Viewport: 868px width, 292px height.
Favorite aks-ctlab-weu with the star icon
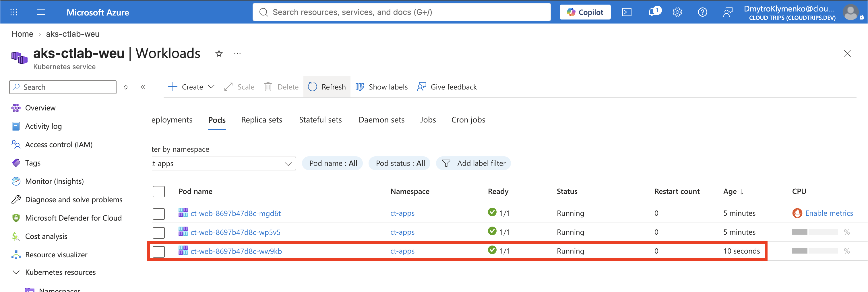pos(219,54)
